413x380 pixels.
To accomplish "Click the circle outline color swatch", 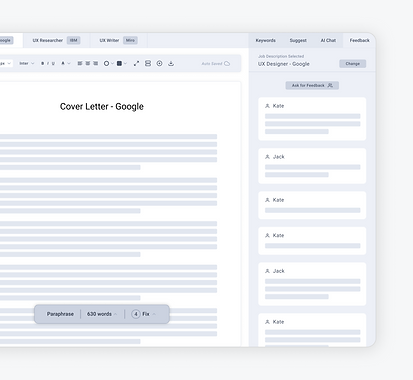I will point(106,63).
